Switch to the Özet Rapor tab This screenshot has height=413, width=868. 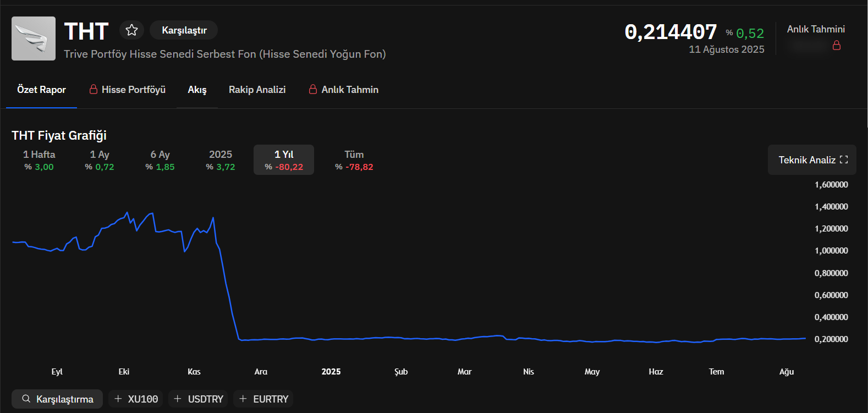tap(41, 90)
